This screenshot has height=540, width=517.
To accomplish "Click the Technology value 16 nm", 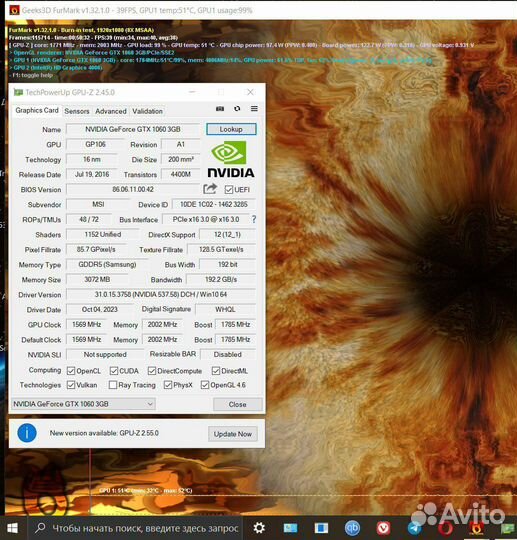I will (x=92, y=159).
